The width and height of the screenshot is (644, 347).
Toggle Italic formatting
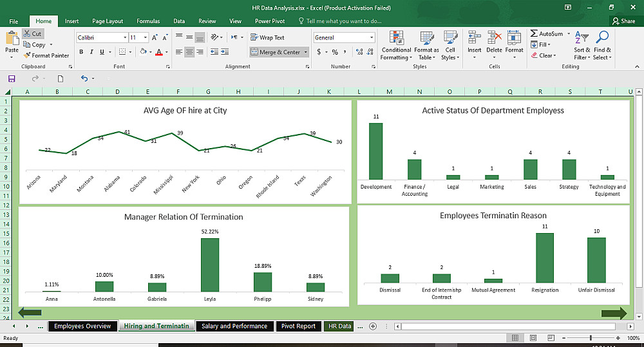[92, 52]
